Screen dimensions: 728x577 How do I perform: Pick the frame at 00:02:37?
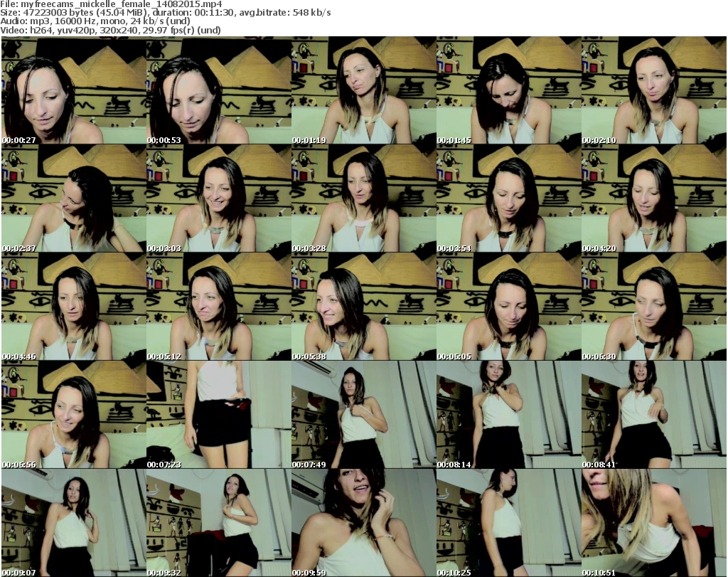click(x=73, y=198)
